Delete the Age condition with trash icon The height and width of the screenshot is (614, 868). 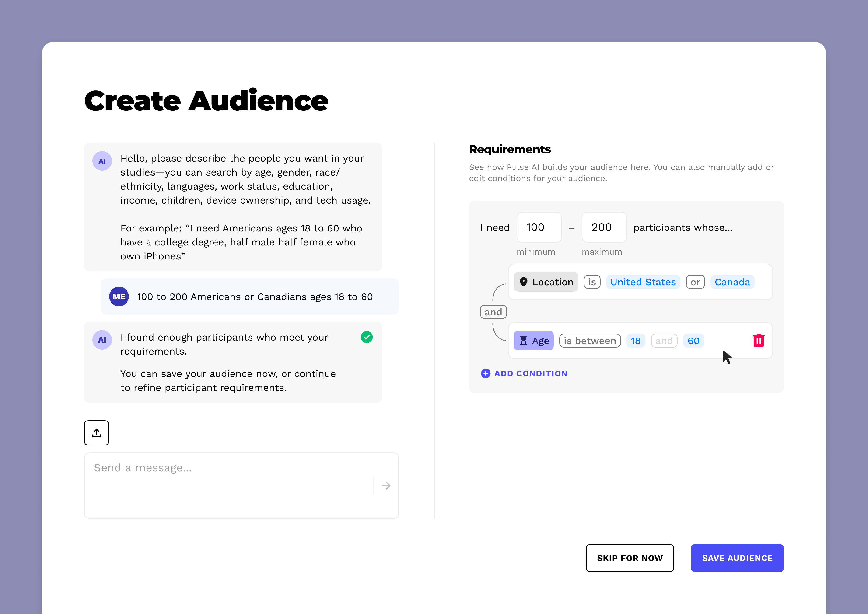point(758,341)
